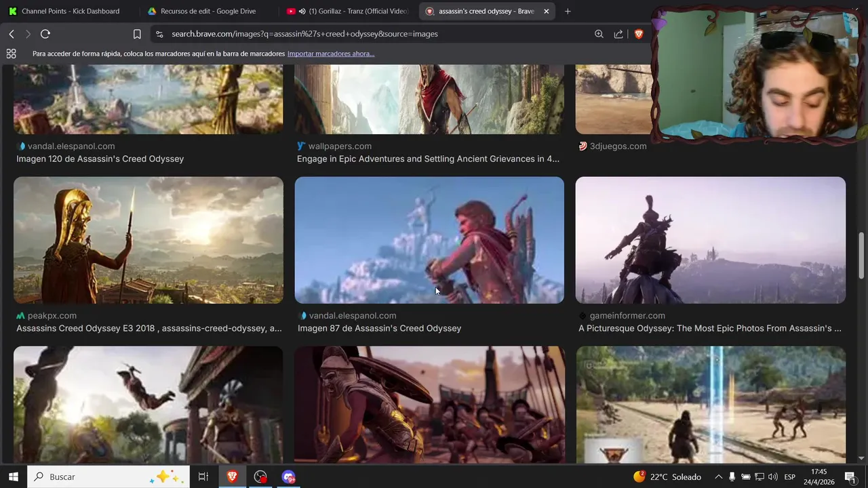This screenshot has height=488, width=868.
Task: Bookmark this page with the bookmark icon
Action: pyautogui.click(x=137, y=34)
